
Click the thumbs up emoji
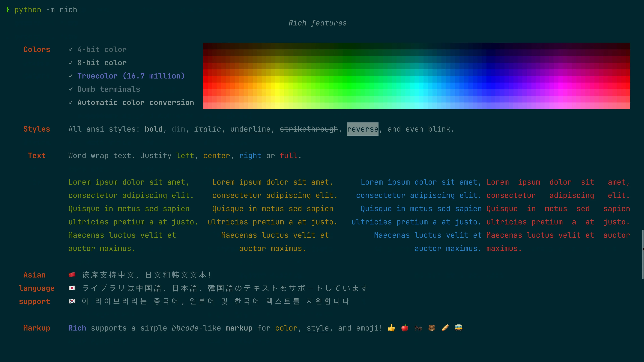pyautogui.click(x=391, y=328)
